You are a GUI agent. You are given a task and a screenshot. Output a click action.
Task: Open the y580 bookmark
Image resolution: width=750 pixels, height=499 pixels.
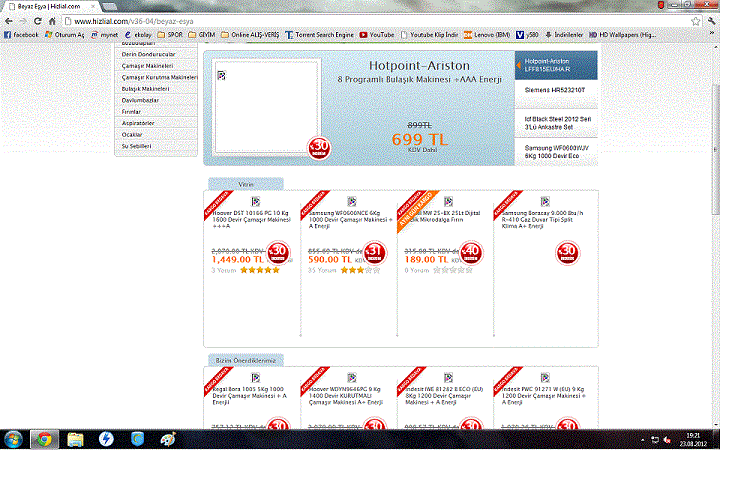527,35
